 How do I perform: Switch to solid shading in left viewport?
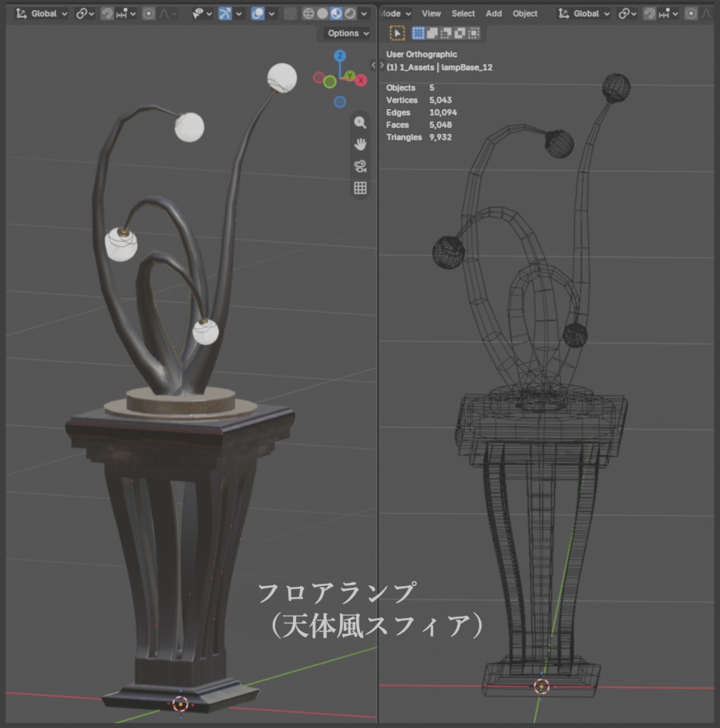[x=322, y=13]
